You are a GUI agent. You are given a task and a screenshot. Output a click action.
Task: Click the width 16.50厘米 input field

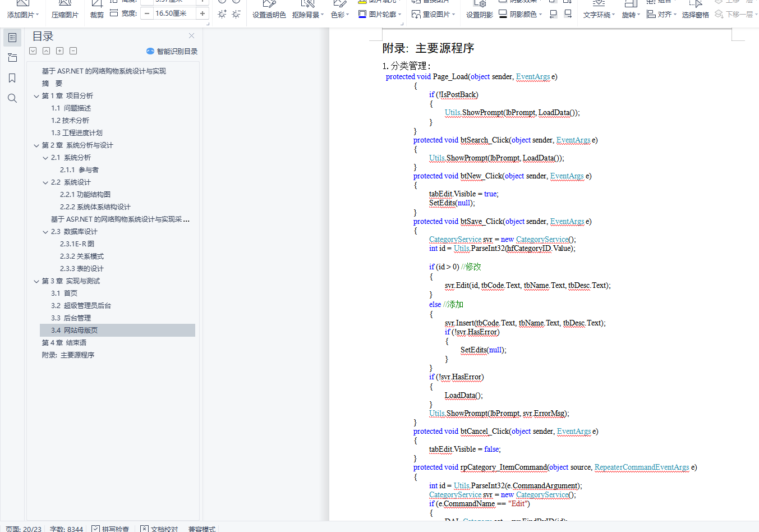point(174,13)
